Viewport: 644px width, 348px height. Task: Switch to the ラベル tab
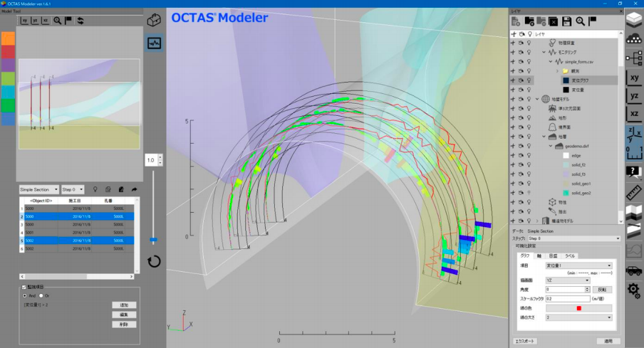[x=570, y=255]
